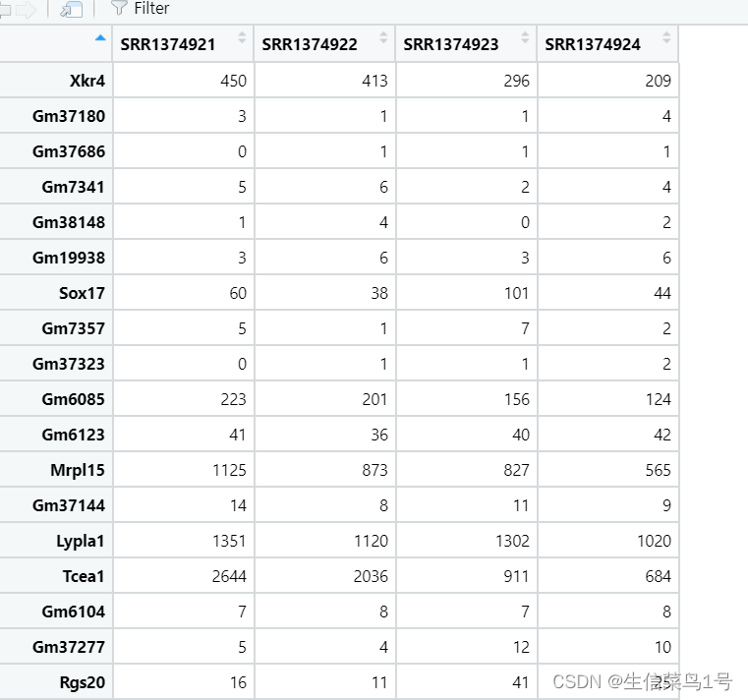Click the Mrpl15 cell with value 827

pos(467,470)
